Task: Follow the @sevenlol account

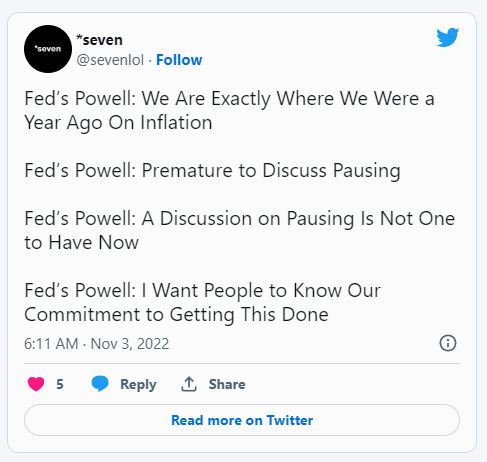Action: 179,60
